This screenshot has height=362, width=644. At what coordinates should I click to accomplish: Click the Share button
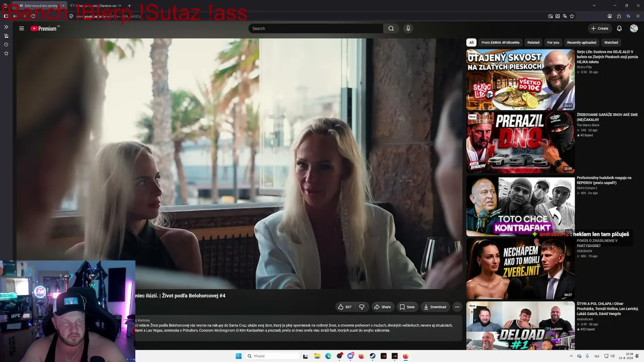(x=382, y=307)
